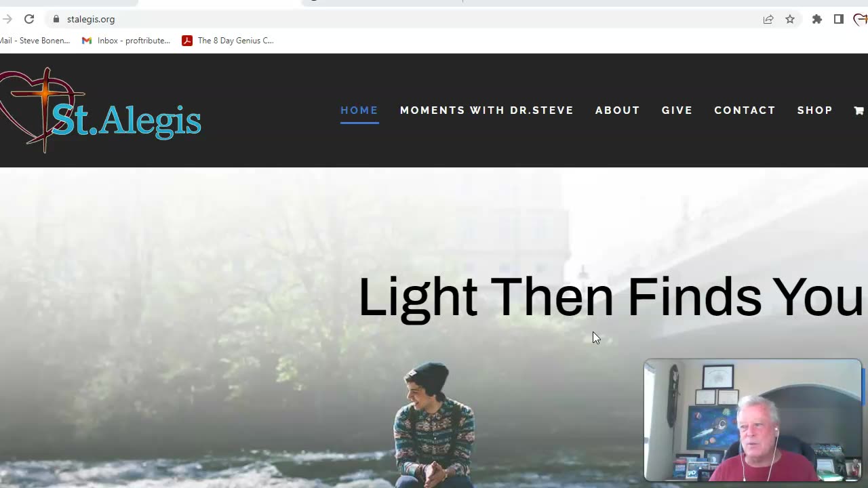Toggle the browser side panel icon
This screenshot has height=488, width=868.
click(839, 19)
